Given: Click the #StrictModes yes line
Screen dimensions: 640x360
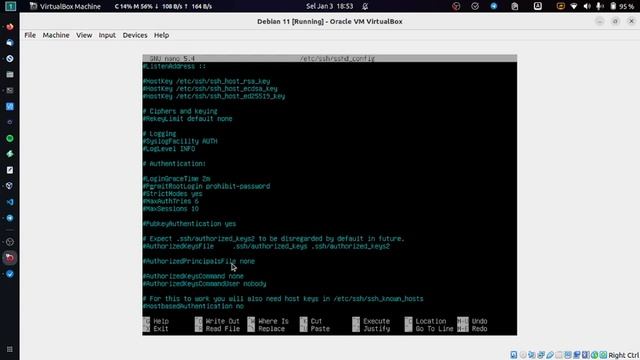Looking at the screenshot, I should [x=173, y=194].
